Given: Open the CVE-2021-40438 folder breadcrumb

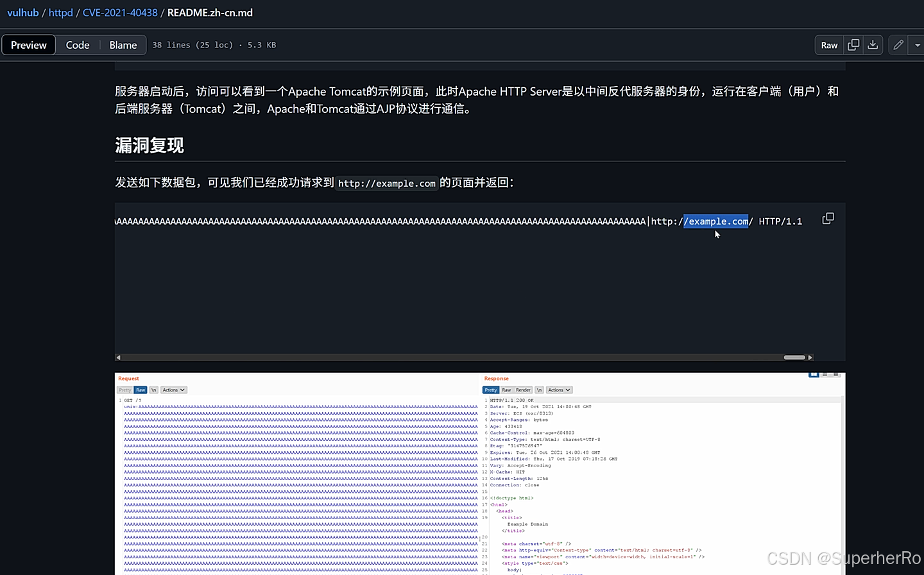Looking at the screenshot, I should pos(120,13).
